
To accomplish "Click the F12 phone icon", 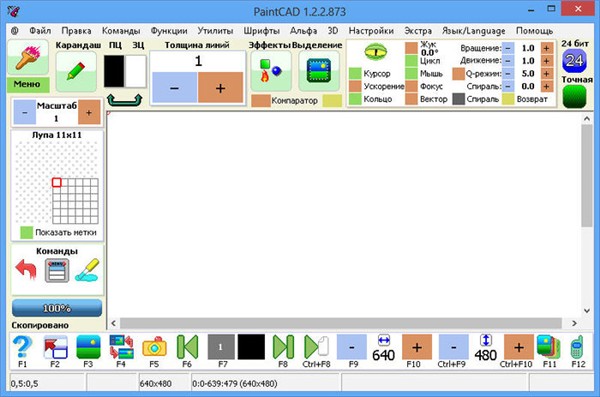I will tap(577, 347).
